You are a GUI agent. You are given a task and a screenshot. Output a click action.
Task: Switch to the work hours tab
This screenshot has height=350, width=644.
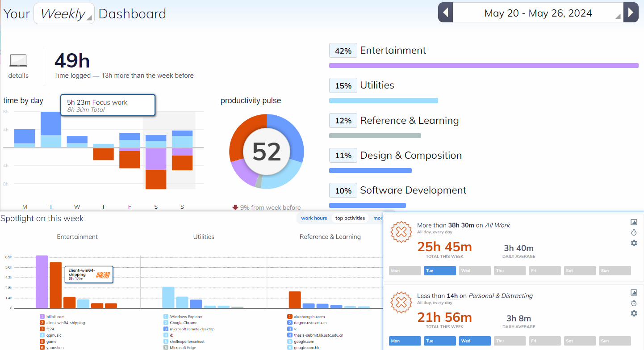click(314, 218)
